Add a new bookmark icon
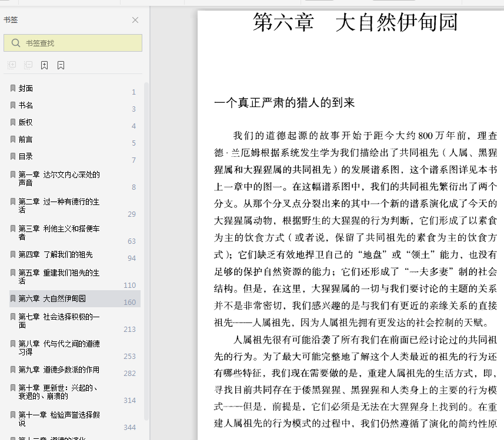This screenshot has width=504, height=440. (x=44, y=65)
